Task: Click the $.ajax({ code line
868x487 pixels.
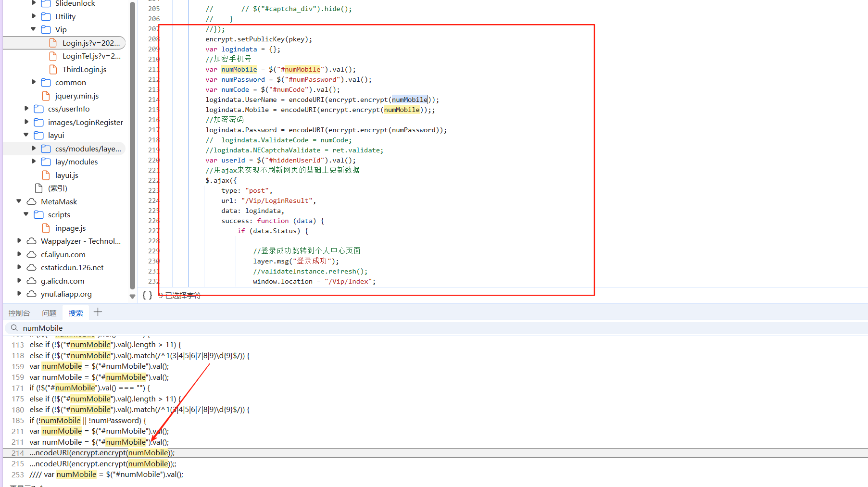Action: [x=221, y=180]
